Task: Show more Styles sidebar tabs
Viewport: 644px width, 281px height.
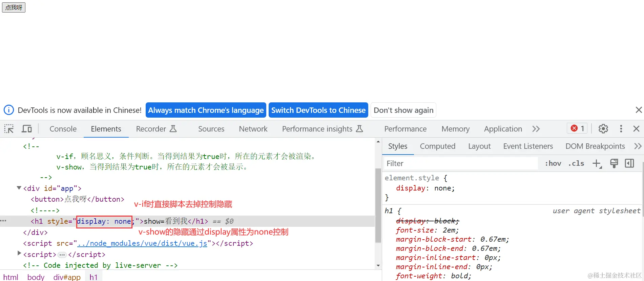Action: (x=638, y=146)
